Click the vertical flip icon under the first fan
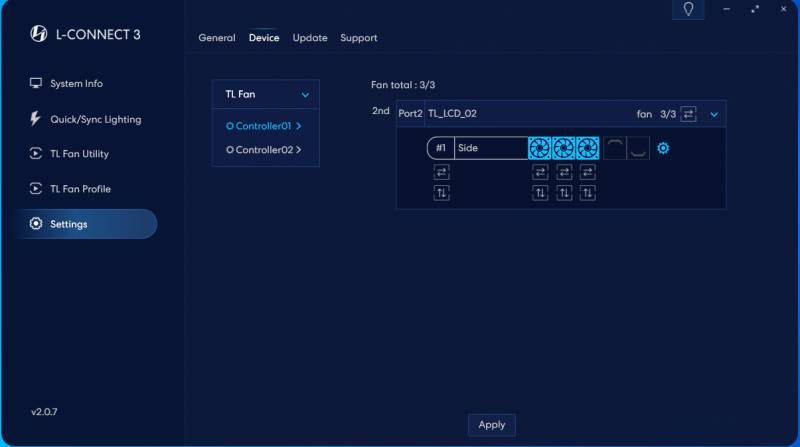This screenshot has width=800, height=447. 540,193
